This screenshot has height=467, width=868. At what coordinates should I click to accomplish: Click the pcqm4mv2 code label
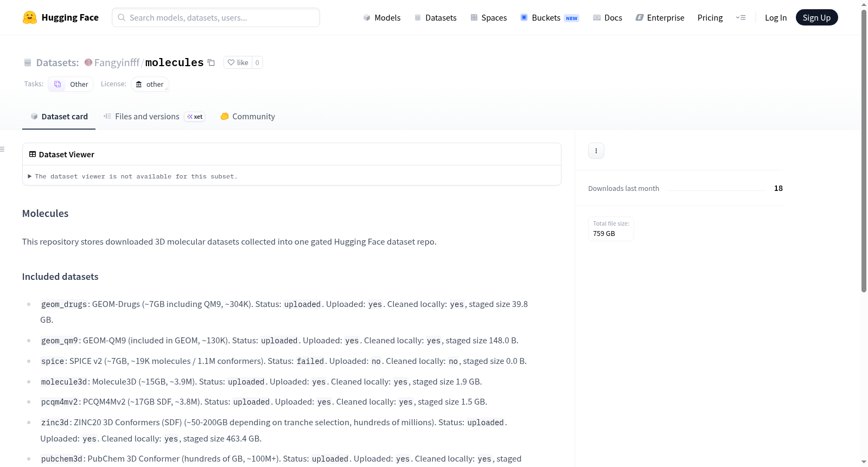point(60,402)
